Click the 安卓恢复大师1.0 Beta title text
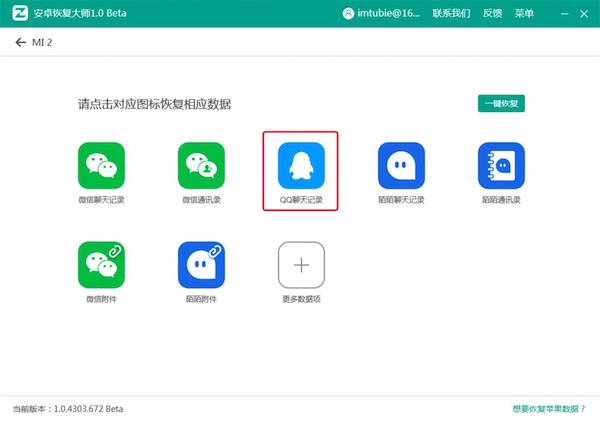This screenshot has width=600, height=421. (80, 13)
